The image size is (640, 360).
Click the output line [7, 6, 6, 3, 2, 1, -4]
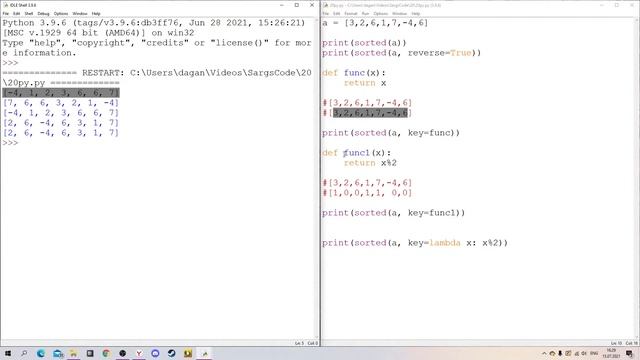click(x=61, y=102)
